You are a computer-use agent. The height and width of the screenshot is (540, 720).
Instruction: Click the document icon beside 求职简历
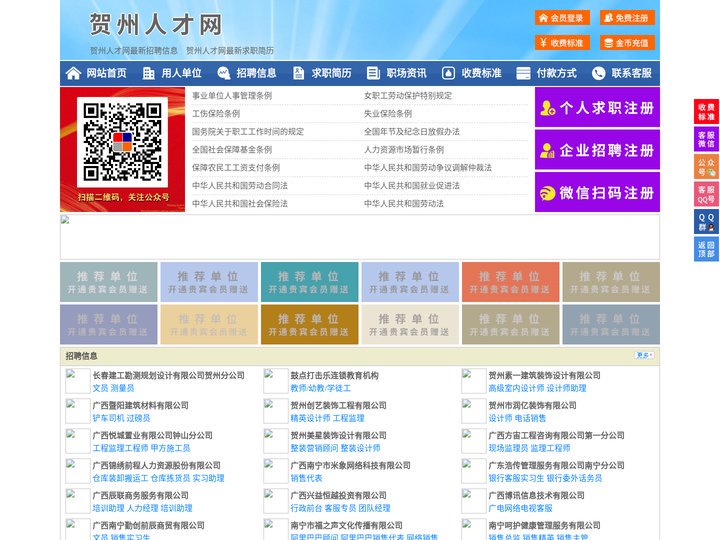[298, 73]
